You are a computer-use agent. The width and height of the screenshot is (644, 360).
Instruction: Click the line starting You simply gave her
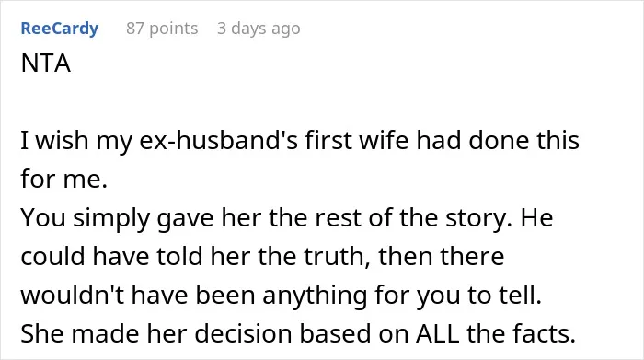[287, 218]
